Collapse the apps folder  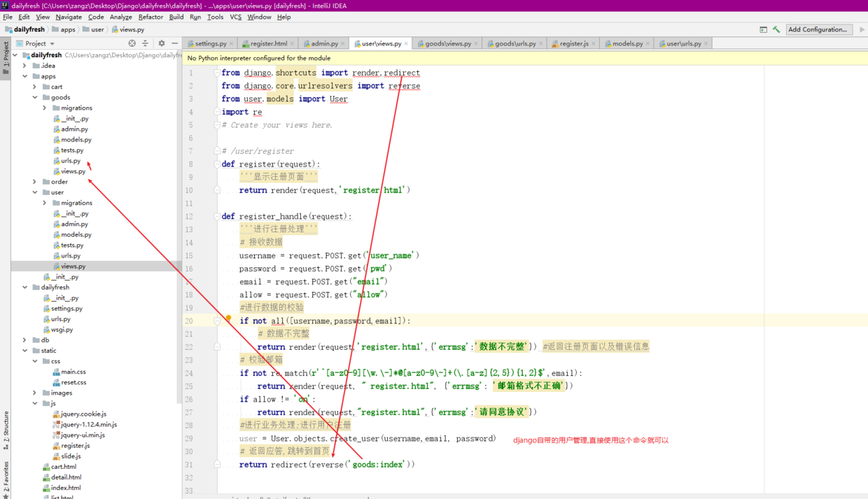click(x=25, y=76)
